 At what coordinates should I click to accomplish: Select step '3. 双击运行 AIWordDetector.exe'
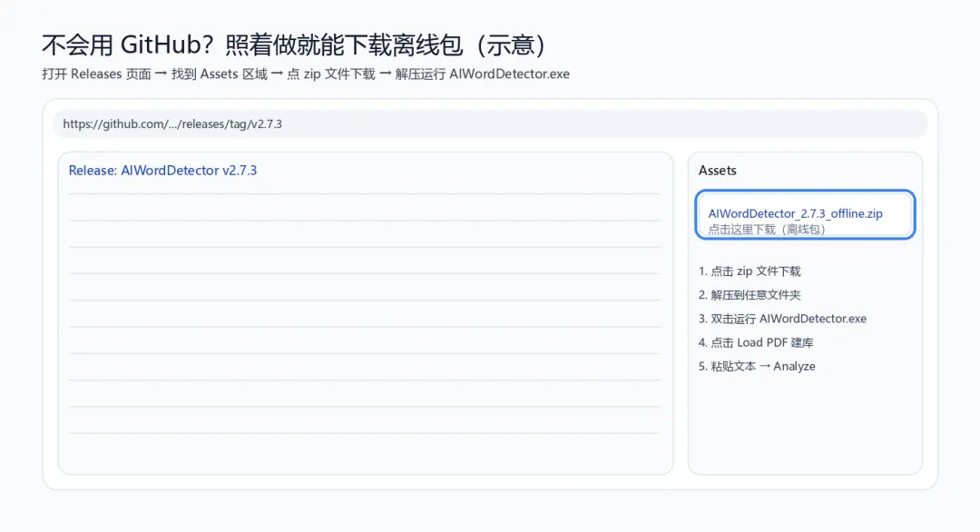click(782, 319)
